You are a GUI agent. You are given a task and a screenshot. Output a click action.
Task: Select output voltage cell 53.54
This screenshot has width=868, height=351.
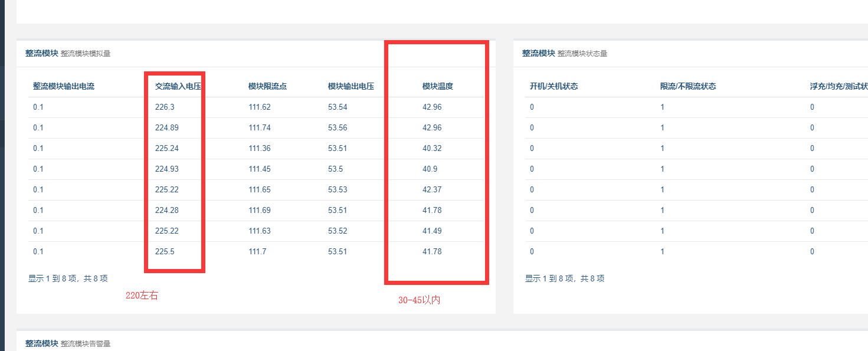[338, 107]
